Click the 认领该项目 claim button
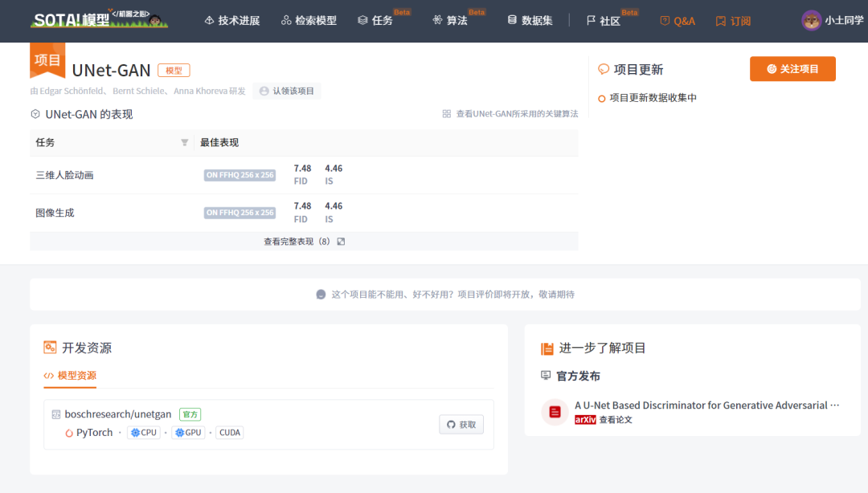Screen dimensions: 868x493 287,91
